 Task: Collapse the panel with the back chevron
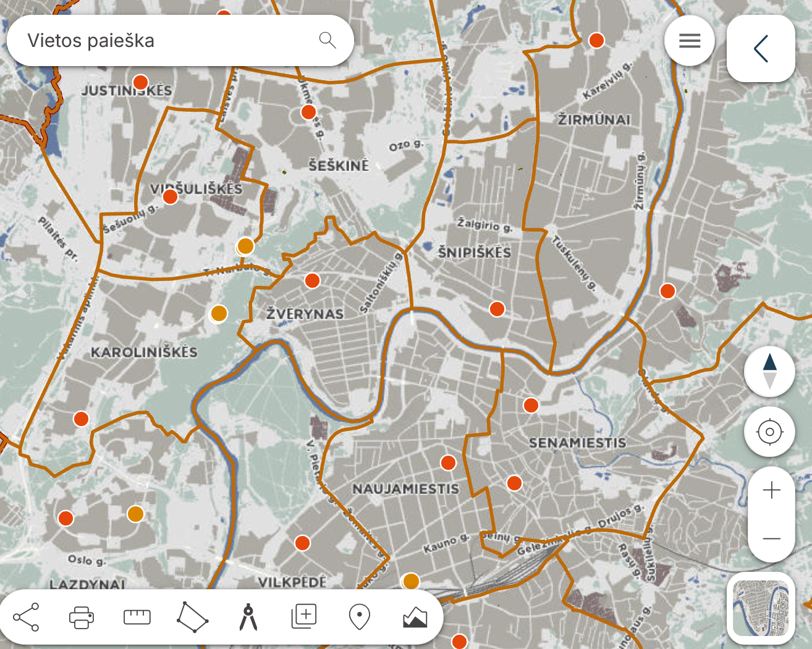(x=761, y=49)
